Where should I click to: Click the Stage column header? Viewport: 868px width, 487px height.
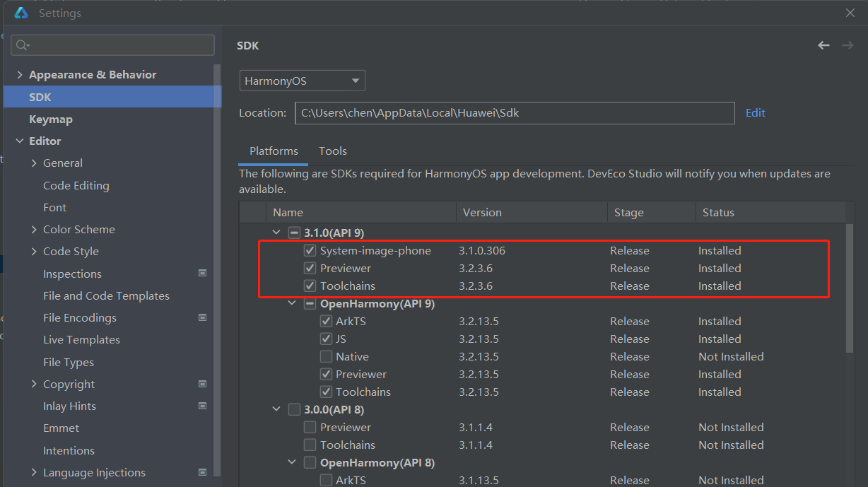pyautogui.click(x=652, y=212)
